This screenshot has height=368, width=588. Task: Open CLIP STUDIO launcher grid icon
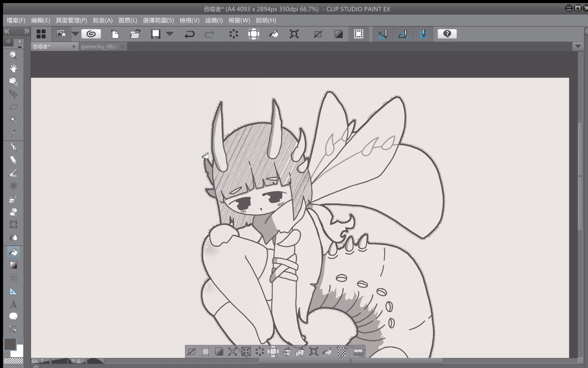pos(41,34)
